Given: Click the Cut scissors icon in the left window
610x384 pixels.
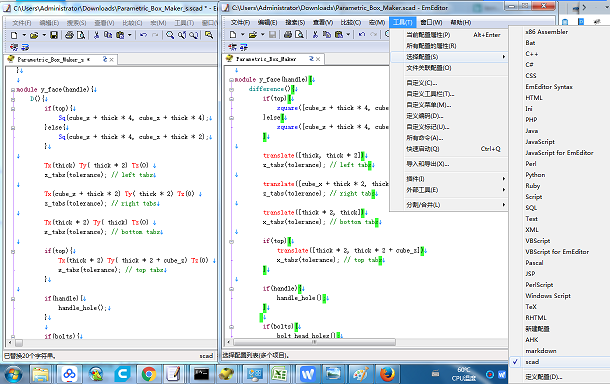Looking at the screenshot, I should 96,35.
